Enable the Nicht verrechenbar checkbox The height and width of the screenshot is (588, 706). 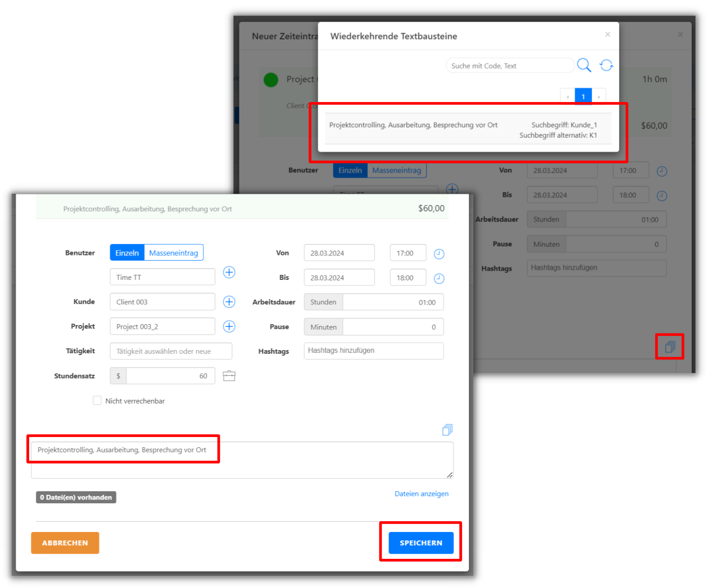coord(97,401)
